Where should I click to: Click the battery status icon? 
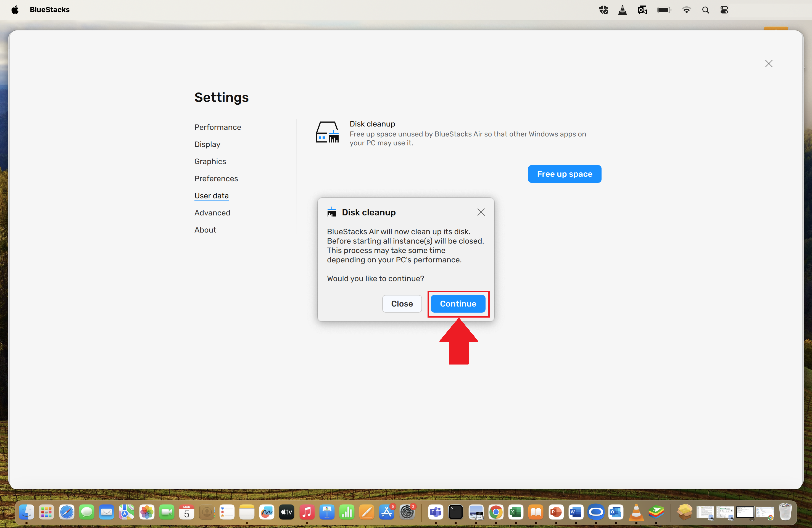(x=664, y=10)
